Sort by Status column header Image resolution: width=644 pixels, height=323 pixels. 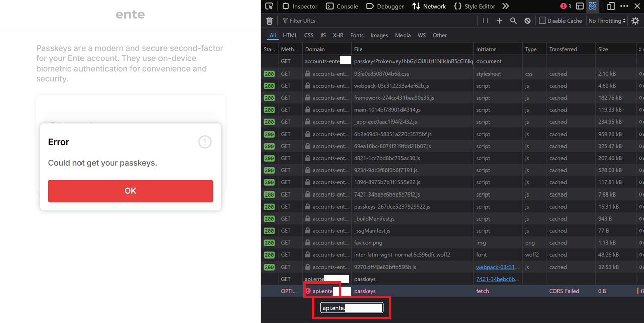(x=270, y=49)
